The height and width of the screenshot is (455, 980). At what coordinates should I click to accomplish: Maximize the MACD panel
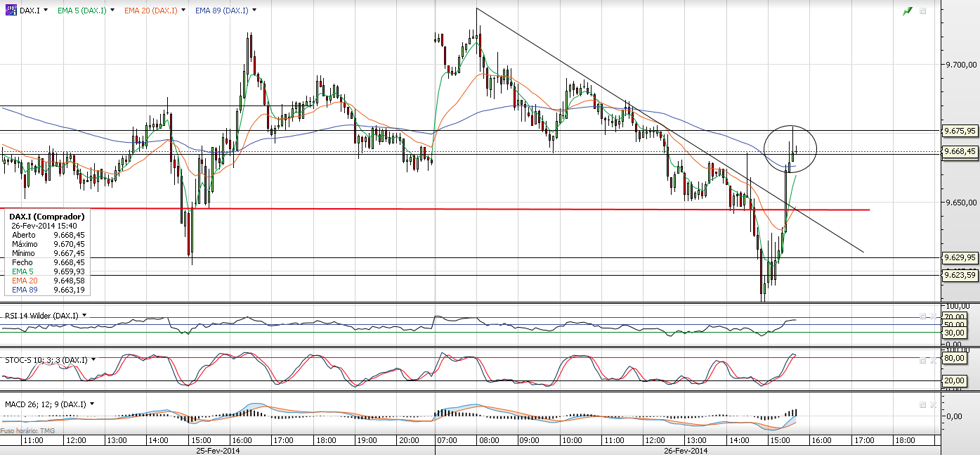point(923,405)
